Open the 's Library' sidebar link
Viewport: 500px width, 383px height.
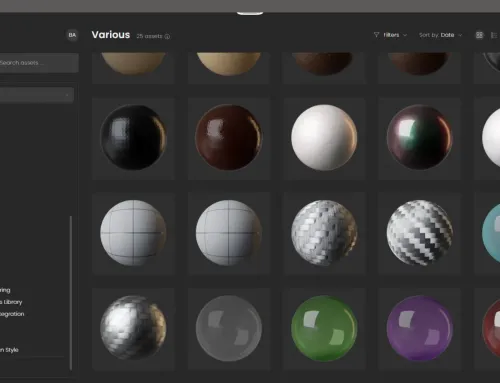pyautogui.click(x=11, y=302)
